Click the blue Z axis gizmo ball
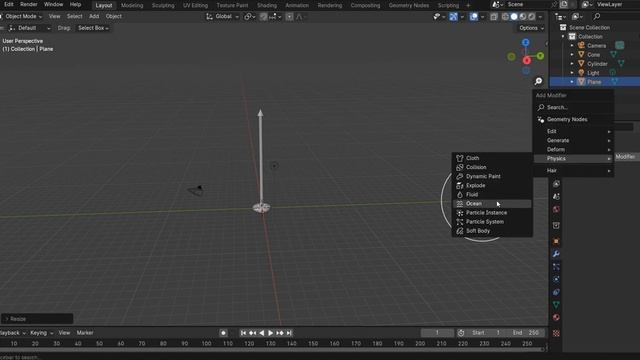 pos(526,42)
